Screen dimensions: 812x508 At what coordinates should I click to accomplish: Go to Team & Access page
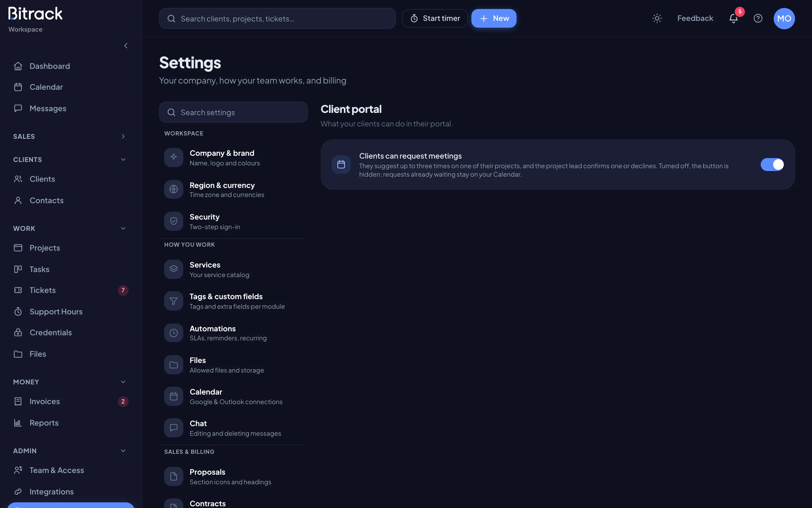70,470
